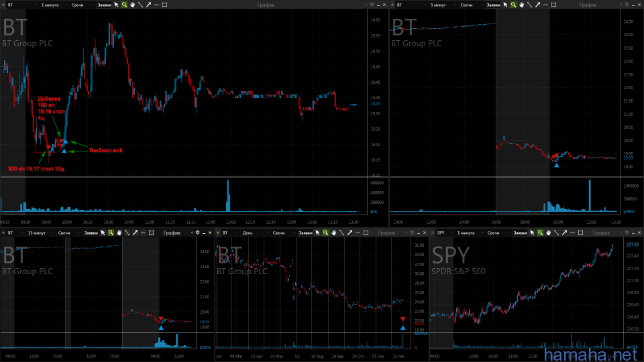Choose the horizontal line tool in the 1 минута BT chart
644x362 pixels.
156,5
